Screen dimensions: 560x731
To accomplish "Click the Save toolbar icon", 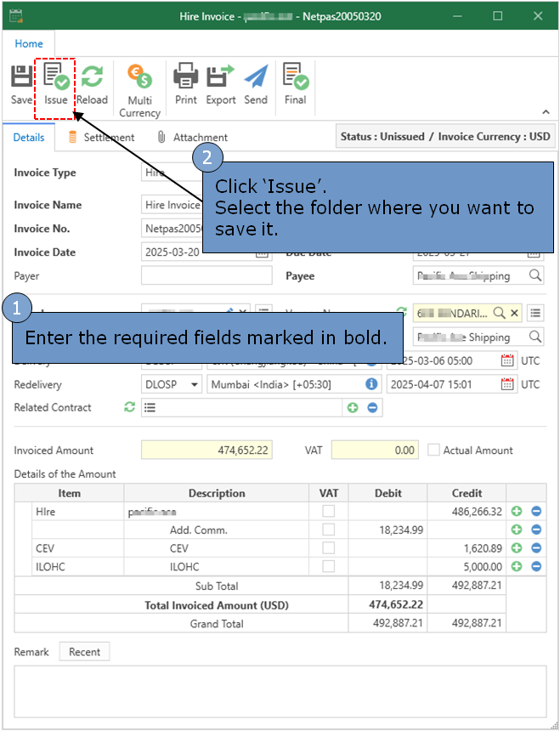I will click(21, 85).
